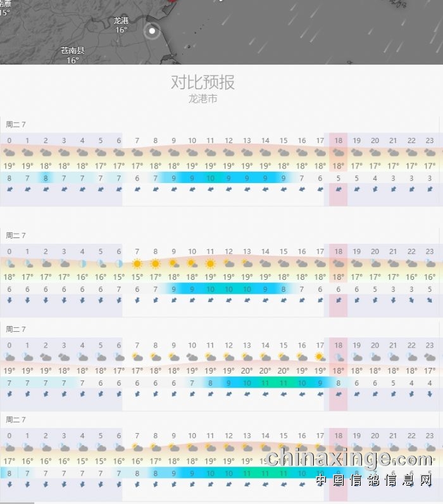Screen dimensions: 443x504
Task: Select highlighted hour 18 in first forecast
Action: point(339,141)
